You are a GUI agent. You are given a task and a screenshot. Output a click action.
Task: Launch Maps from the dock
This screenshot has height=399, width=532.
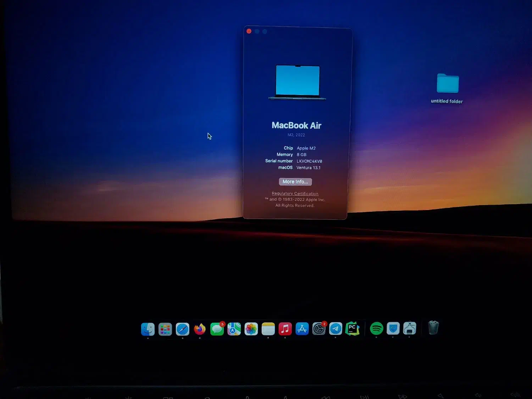point(234,329)
